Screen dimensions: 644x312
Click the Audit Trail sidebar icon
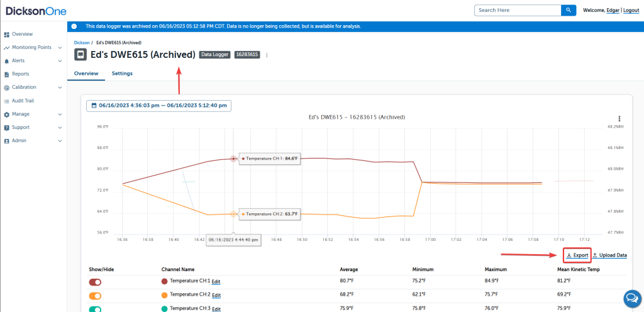6,101
